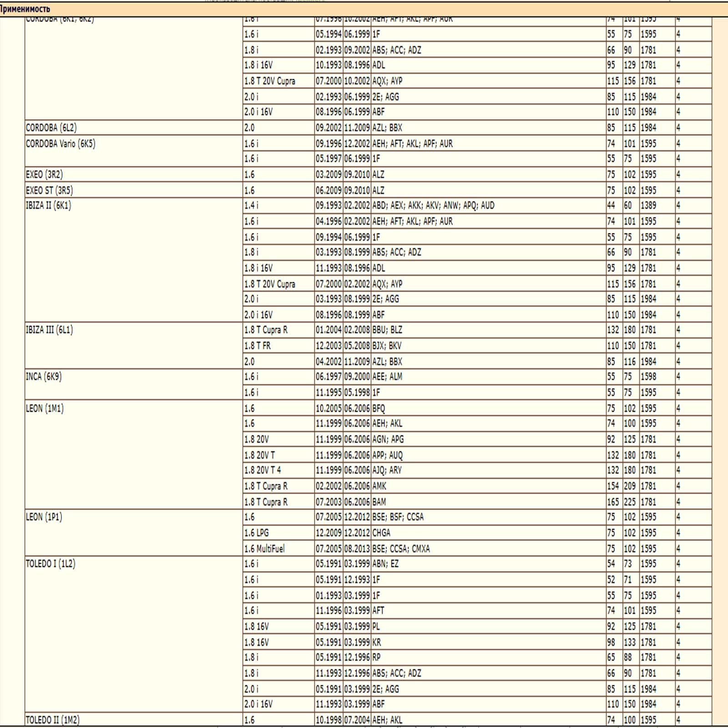The width and height of the screenshot is (728, 728).
Task: Click the CHGA engine code cell
Action: coord(381,533)
